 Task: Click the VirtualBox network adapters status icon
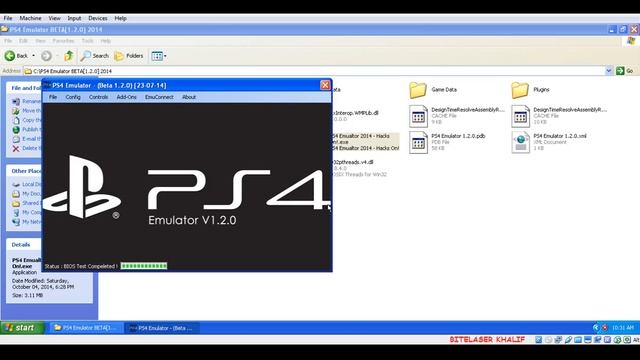(558, 340)
